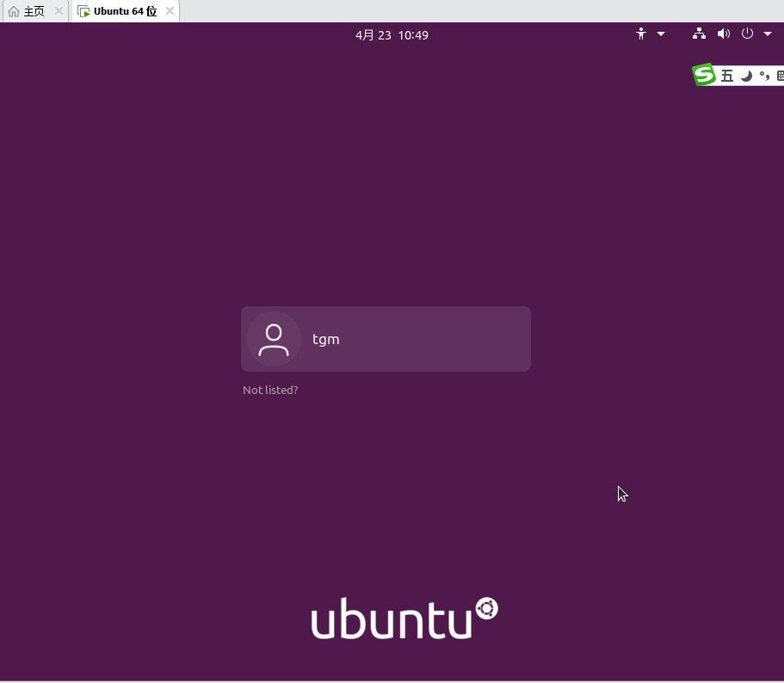Open the soft keyboard icon in IME bar

(780, 76)
